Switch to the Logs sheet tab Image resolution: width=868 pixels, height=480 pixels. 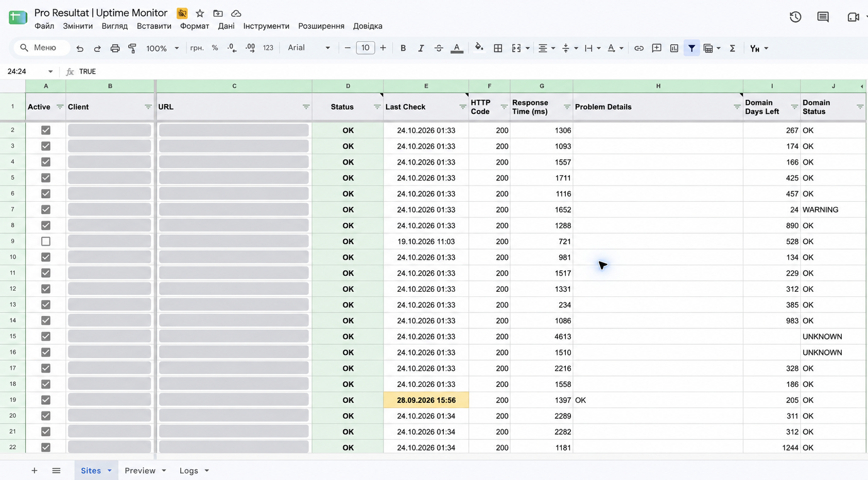coord(189,471)
